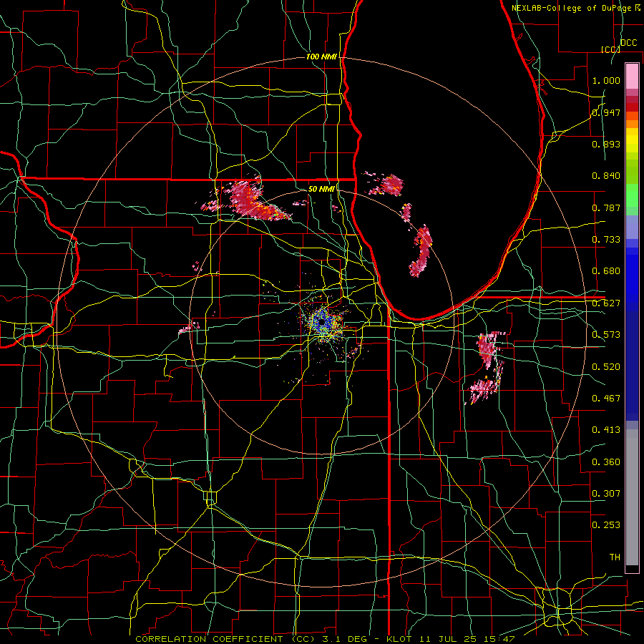This screenshot has height=644, width=644.
Task: Select the 0.573 scale value
Action: click(606, 335)
